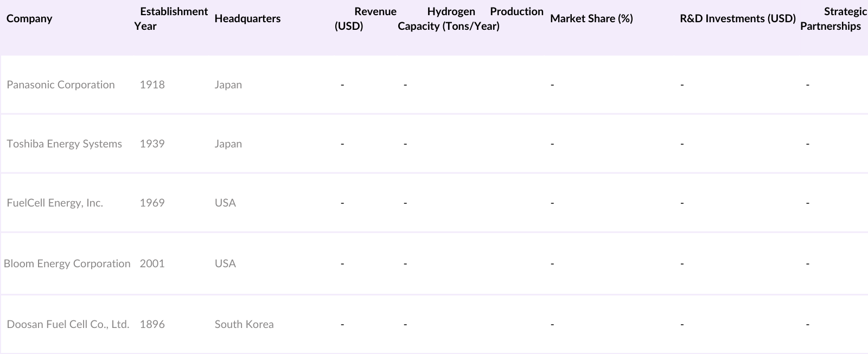This screenshot has height=354, width=868.
Task: Click the Company column header
Action: 29,18
